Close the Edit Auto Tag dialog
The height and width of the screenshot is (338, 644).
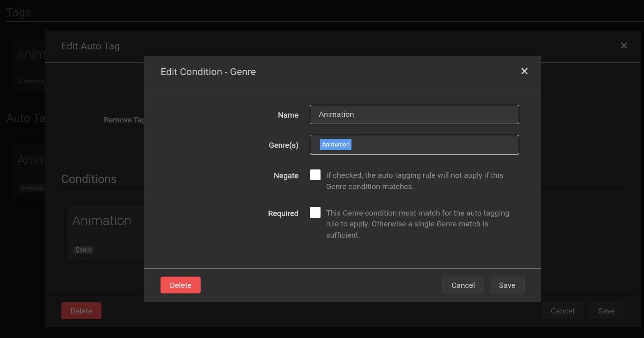(624, 46)
